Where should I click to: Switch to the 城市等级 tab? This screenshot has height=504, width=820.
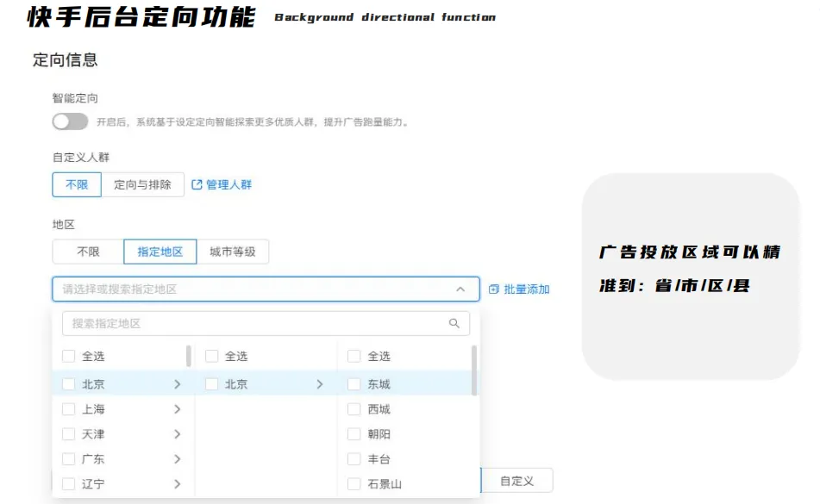tap(234, 252)
